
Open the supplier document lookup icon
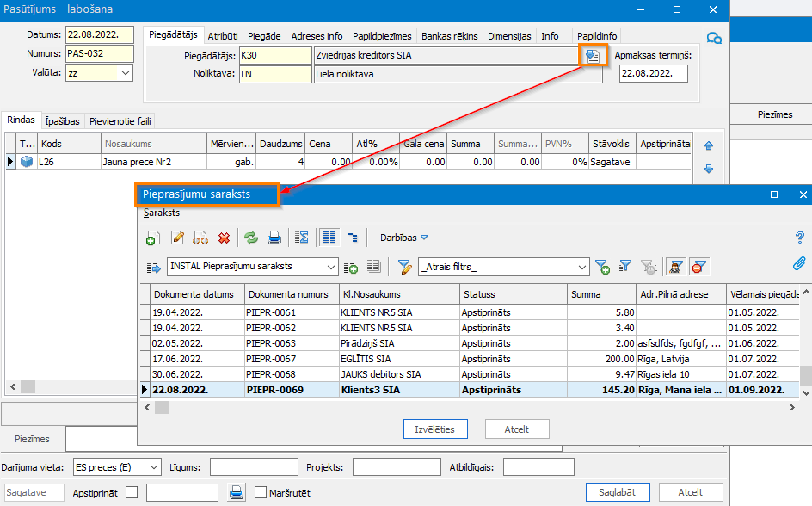[x=592, y=56]
